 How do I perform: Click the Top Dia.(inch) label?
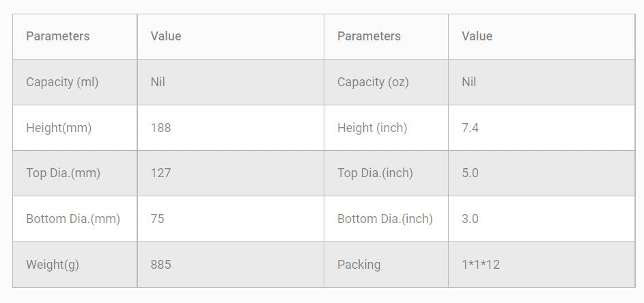pyautogui.click(x=375, y=173)
